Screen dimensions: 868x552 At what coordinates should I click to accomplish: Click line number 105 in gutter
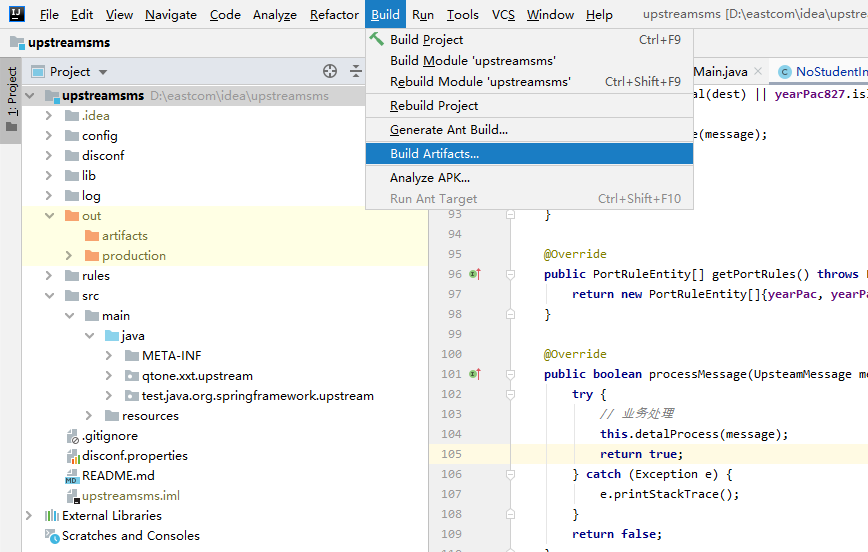(451, 454)
